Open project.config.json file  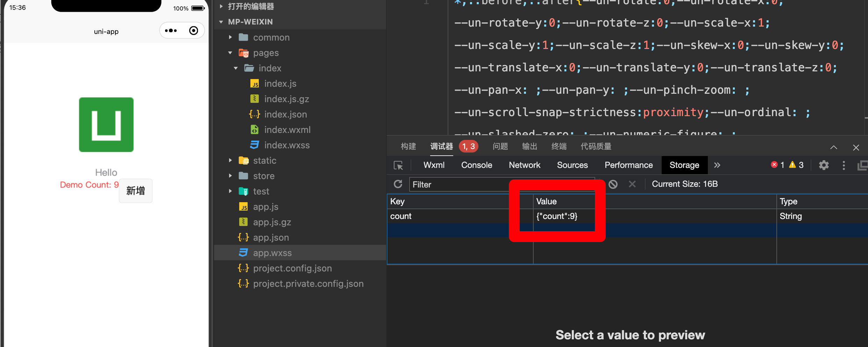(x=292, y=268)
